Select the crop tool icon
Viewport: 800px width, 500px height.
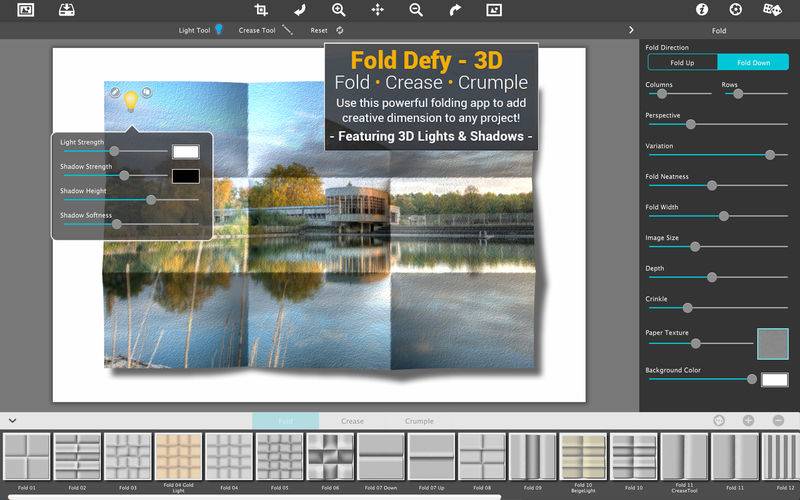(261, 10)
